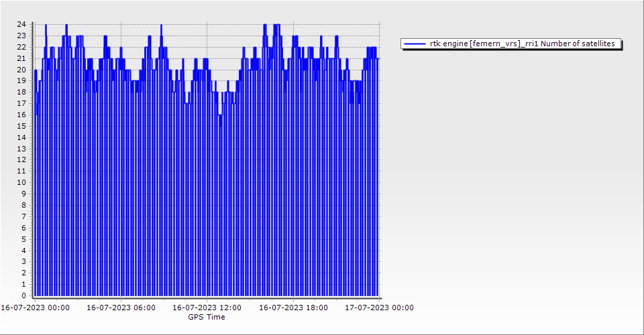Click the 16-07-2023 18:00 x-axis label
The image size is (644, 335).
[x=294, y=308]
